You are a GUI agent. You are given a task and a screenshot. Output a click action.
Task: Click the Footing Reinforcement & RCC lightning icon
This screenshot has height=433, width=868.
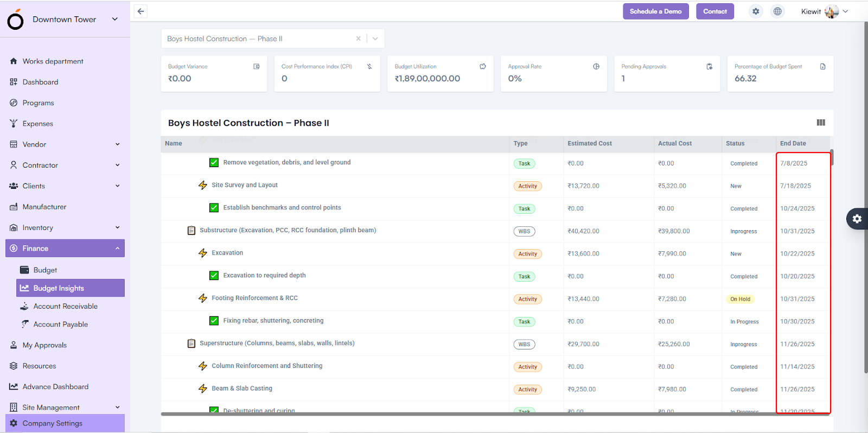pyautogui.click(x=203, y=298)
